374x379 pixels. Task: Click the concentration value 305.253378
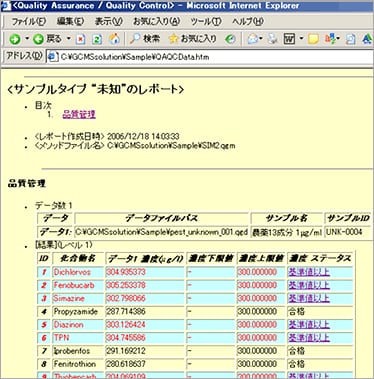pos(126,285)
